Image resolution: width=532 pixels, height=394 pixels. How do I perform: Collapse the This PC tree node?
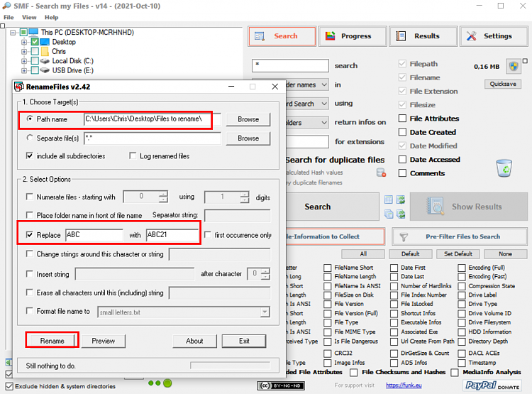click(13, 33)
